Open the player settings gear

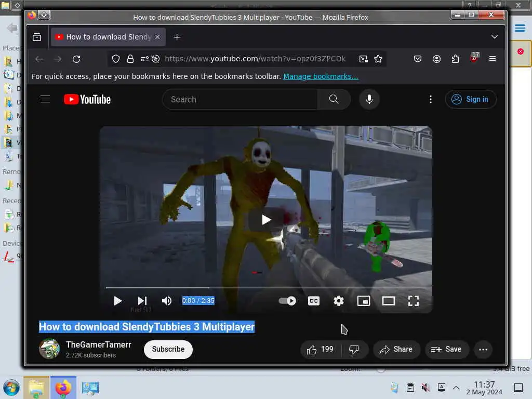pos(338,301)
